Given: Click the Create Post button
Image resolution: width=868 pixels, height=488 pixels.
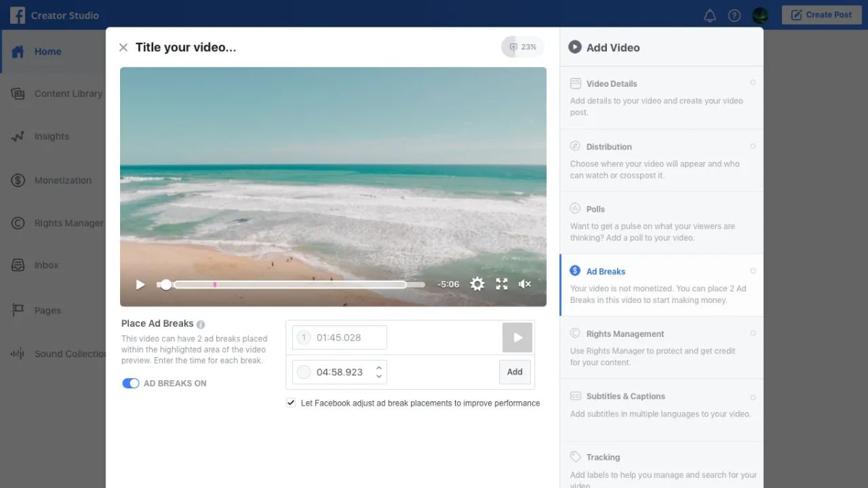Looking at the screenshot, I should (821, 14).
